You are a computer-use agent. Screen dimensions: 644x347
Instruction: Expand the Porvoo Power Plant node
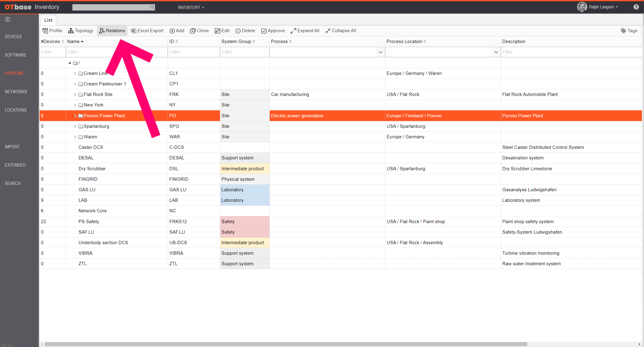75,116
